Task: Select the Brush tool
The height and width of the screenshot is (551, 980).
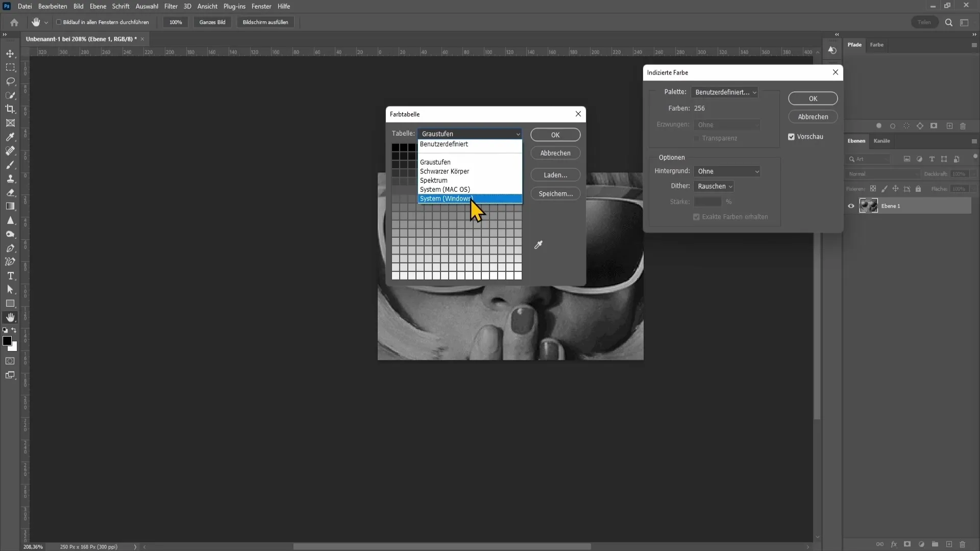Action: (10, 165)
